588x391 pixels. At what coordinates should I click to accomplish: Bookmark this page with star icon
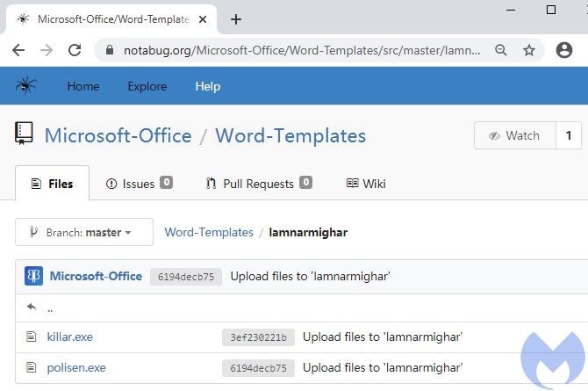[x=529, y=50]
